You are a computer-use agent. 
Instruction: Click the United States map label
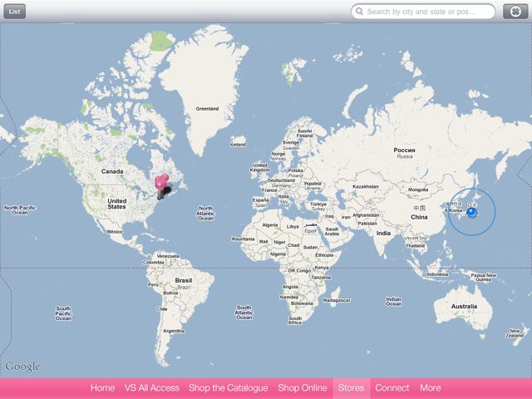(x=116, y=204)
